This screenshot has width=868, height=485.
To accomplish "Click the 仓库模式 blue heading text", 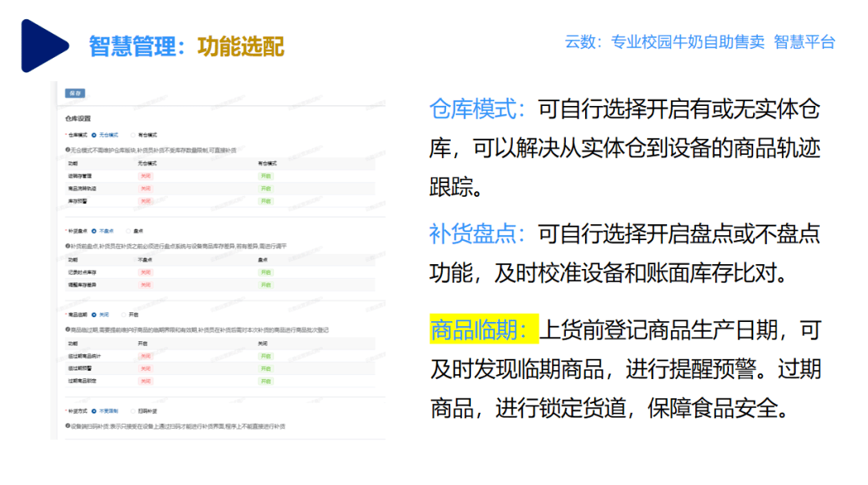I will pos(477,109).
